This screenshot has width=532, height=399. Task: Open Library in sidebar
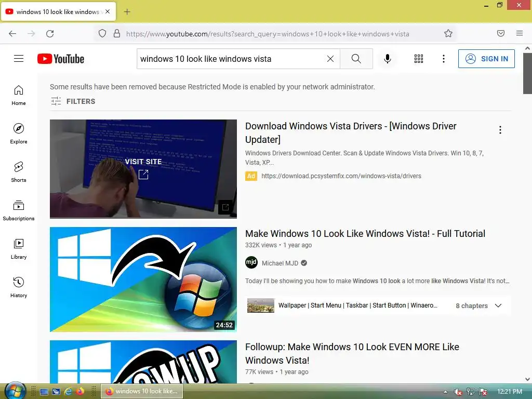tap(19, 249)
